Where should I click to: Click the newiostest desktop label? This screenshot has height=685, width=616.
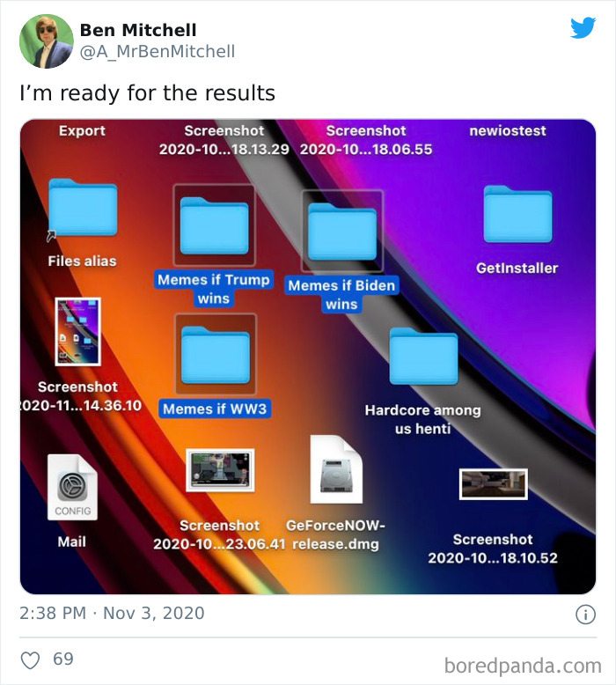(x=508, y=130)
